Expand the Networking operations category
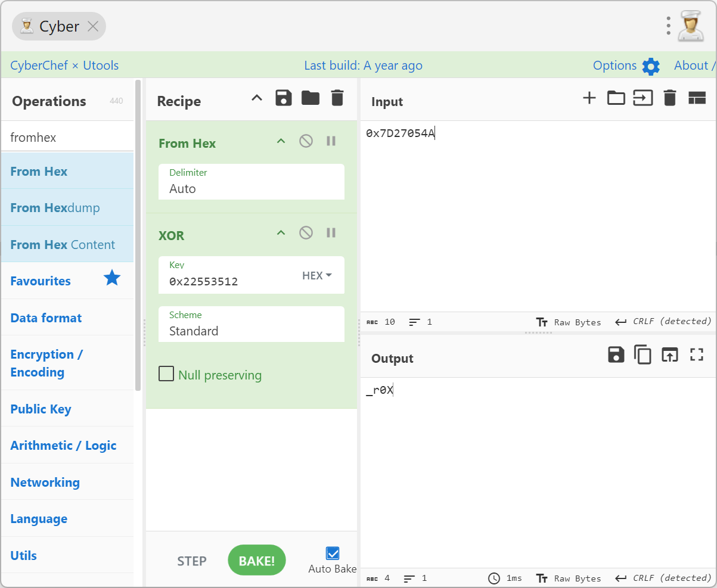This screenshot has width=717, height=588. tap(45, 482)
